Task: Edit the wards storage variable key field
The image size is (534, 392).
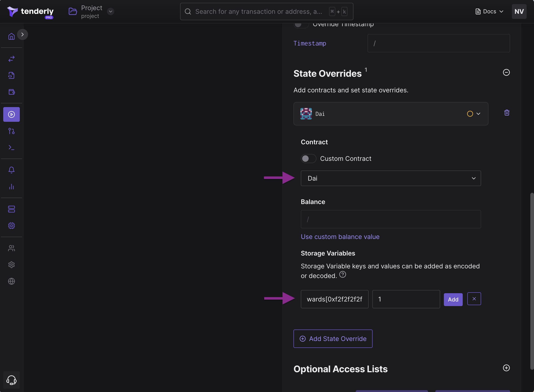Action: (x=335, y=299)
